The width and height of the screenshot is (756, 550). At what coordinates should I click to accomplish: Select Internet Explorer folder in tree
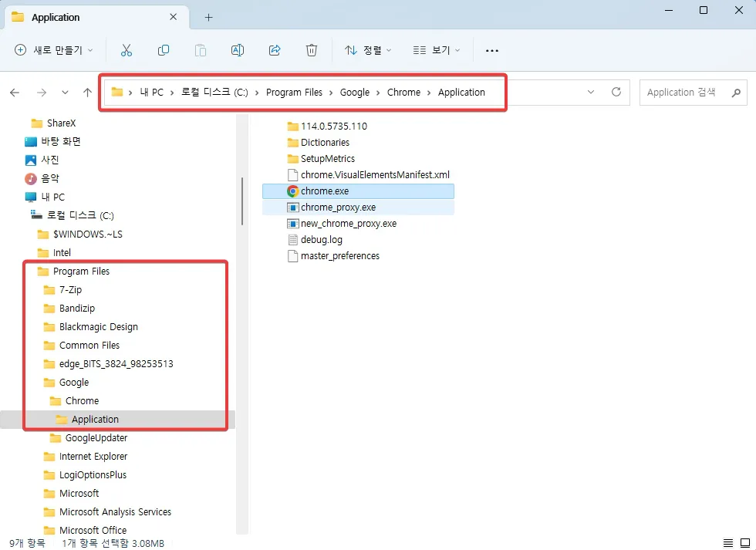pyautogui.click(x=93, y=457)
